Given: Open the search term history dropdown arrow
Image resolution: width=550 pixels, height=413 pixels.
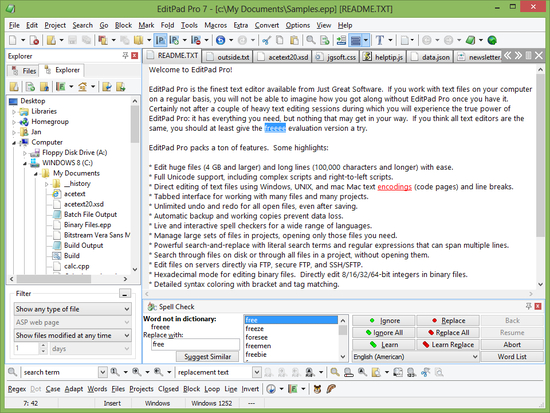Looking at the screenshot, I should (x=102, y=372).
